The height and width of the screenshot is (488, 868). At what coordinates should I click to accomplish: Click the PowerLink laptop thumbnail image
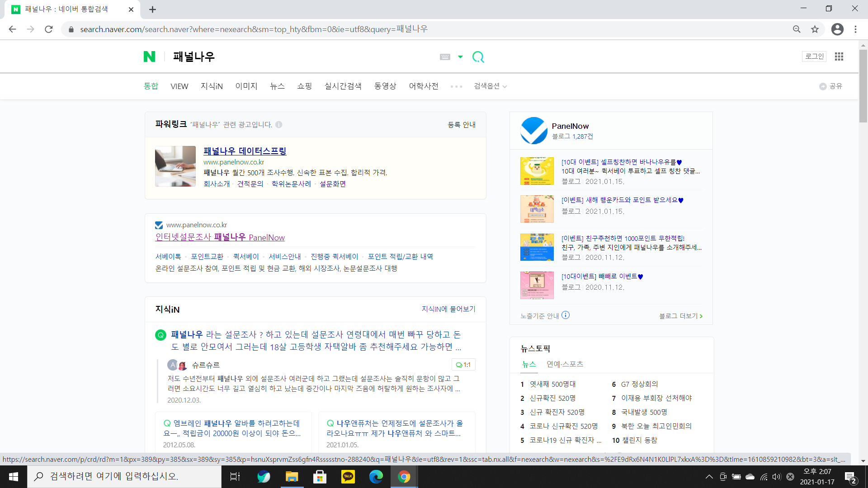[175, 166]
